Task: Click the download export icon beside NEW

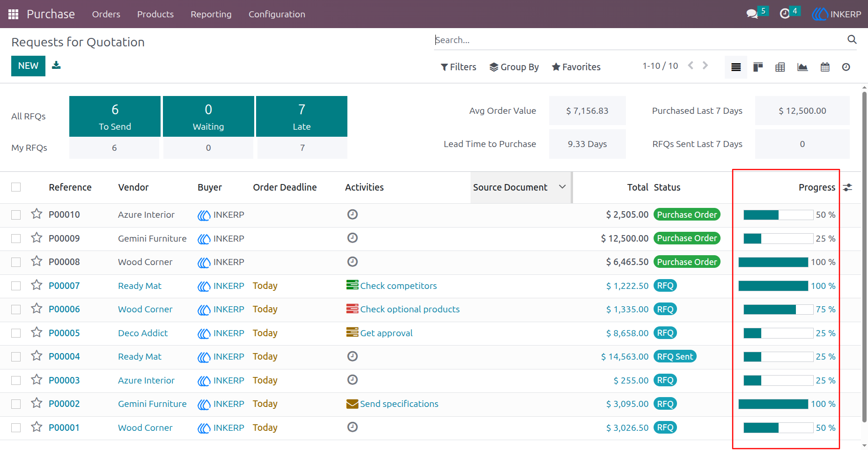Action: 56,65
